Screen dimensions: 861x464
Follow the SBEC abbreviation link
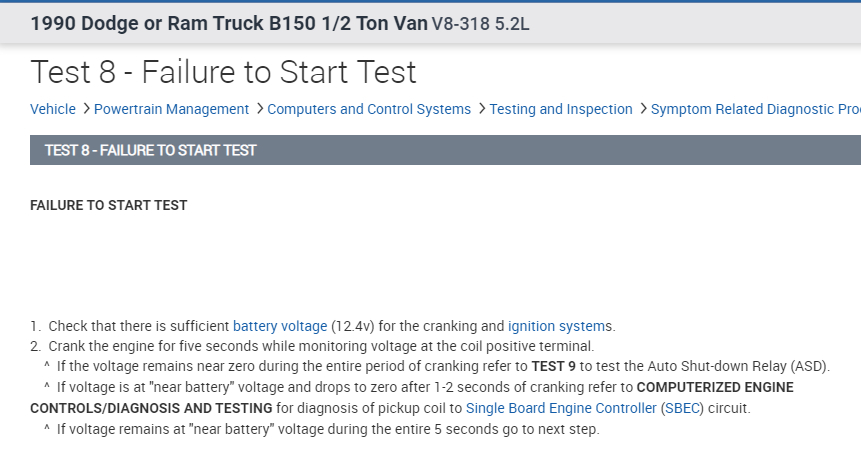[x=684, y=408]
